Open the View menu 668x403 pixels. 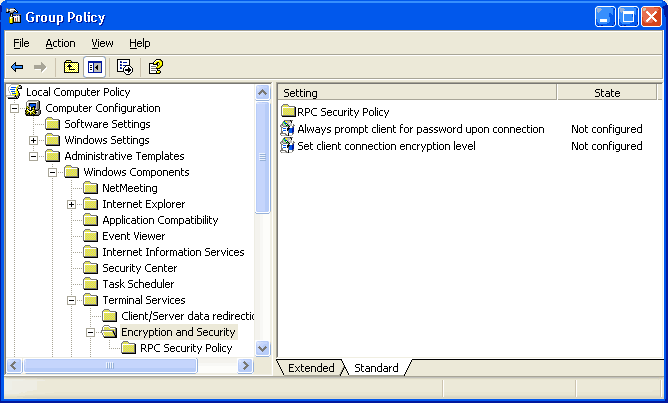point(102,43)
